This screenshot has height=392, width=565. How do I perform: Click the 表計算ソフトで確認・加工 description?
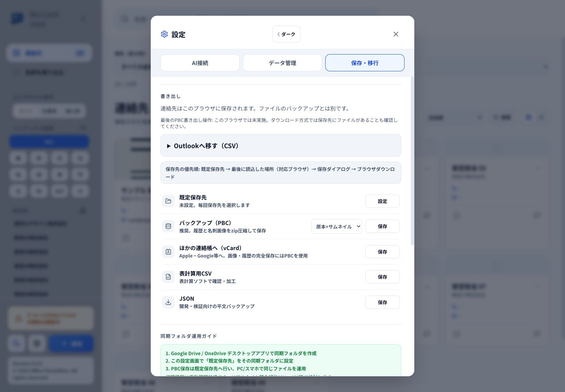coord(208,281)
